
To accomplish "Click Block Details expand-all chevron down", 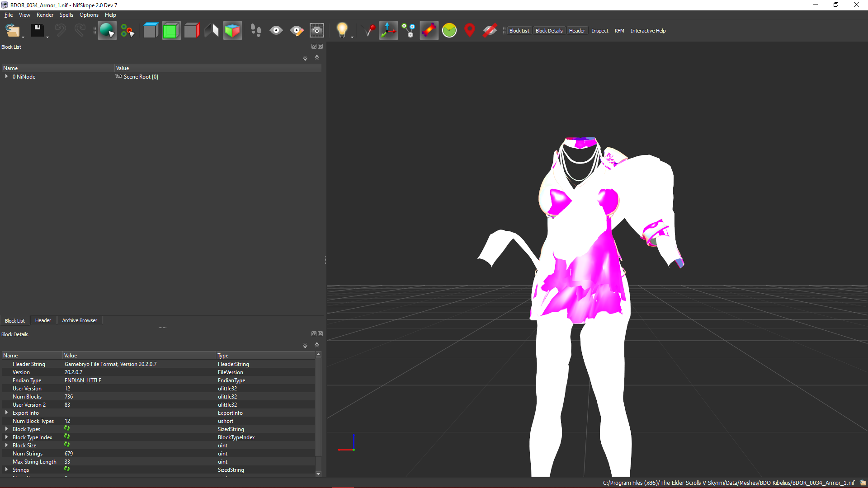I will tap(305, 346).
